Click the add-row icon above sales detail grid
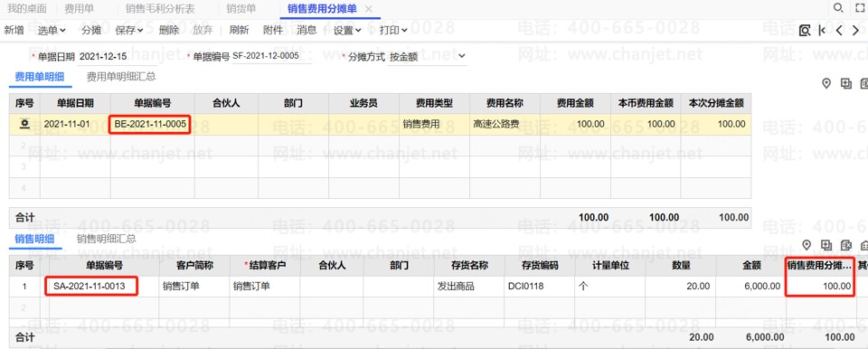 (826, 245)
